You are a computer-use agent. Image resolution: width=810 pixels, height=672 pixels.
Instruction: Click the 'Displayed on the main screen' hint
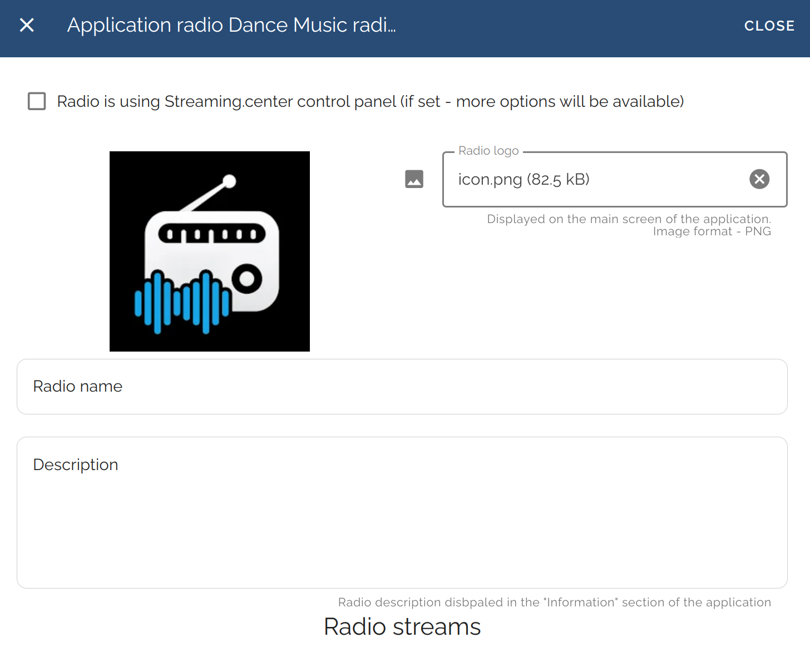(629, 219)
